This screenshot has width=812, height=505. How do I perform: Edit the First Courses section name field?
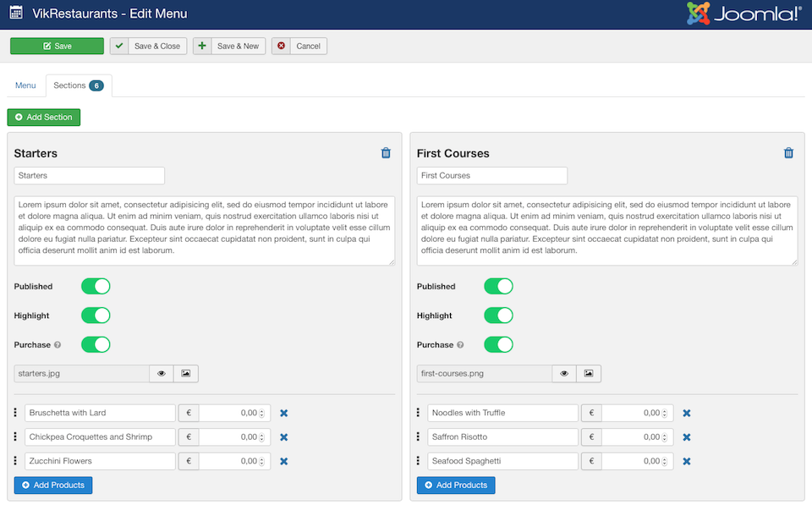click(492, 176)
